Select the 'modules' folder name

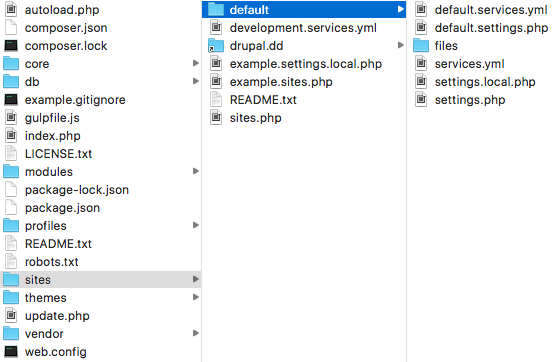pyautogui.click(x=49, y=172)
